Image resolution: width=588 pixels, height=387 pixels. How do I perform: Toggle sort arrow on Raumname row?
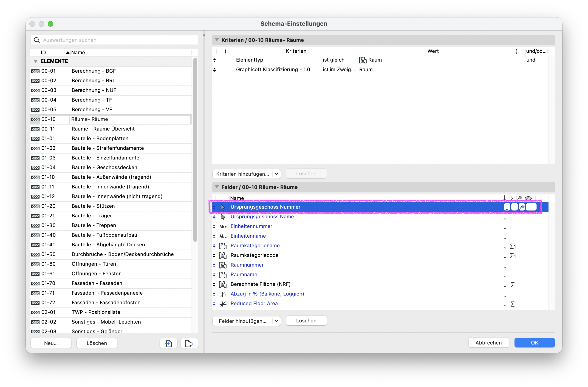click(x=505, y=275)
